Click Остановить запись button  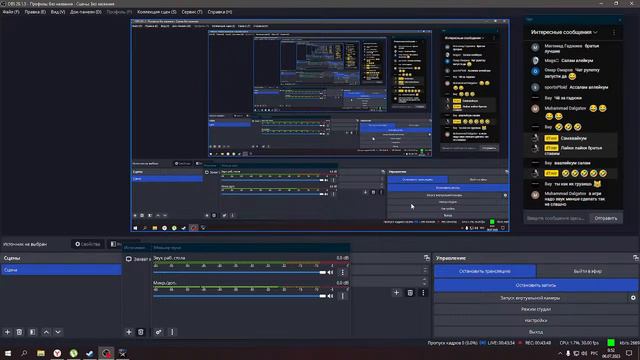click(x=536, y=285)
